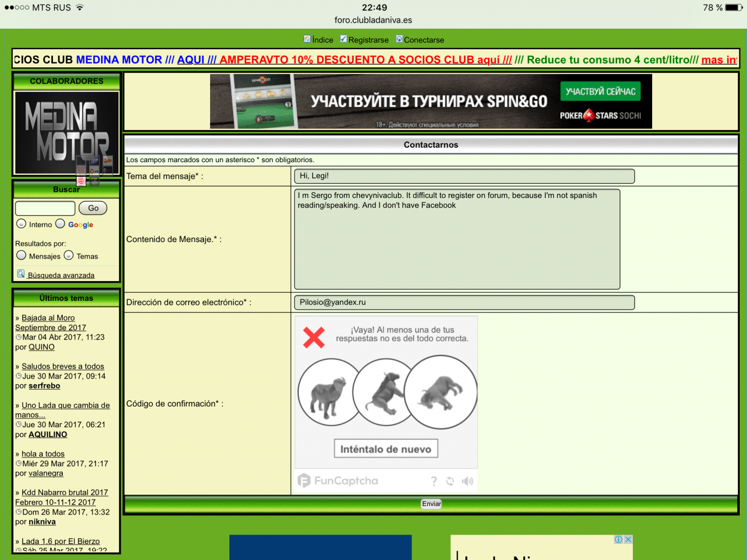Screen dimensions: 747x560
Task: Click the Conectarse login icon
Action: coord(399,39)
